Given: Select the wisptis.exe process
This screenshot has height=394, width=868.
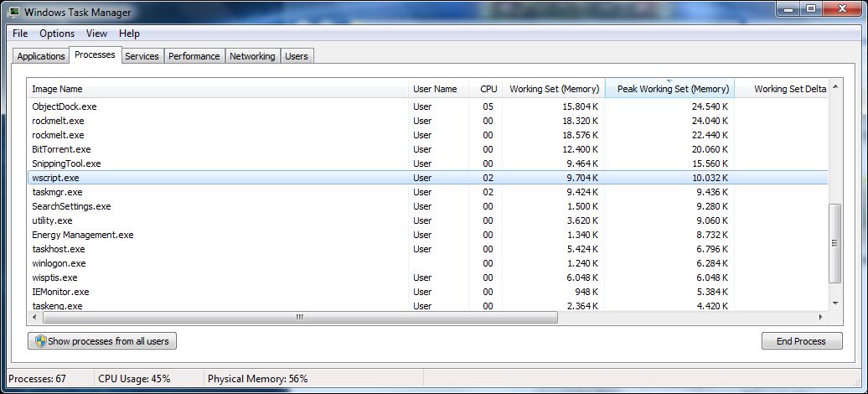Looking at the screenshot, I should click(427, 277).
